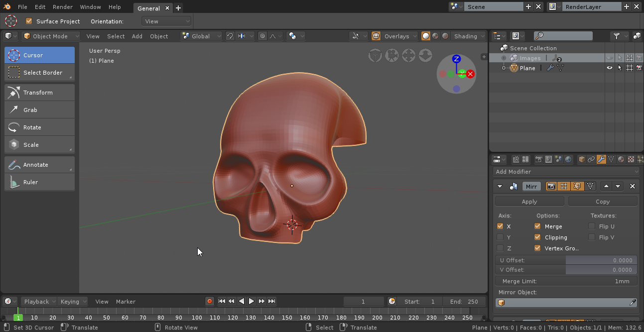Click the red X axis on the gizmo
The width and height of the screenshot is (644, 332).
click(470, 74)
